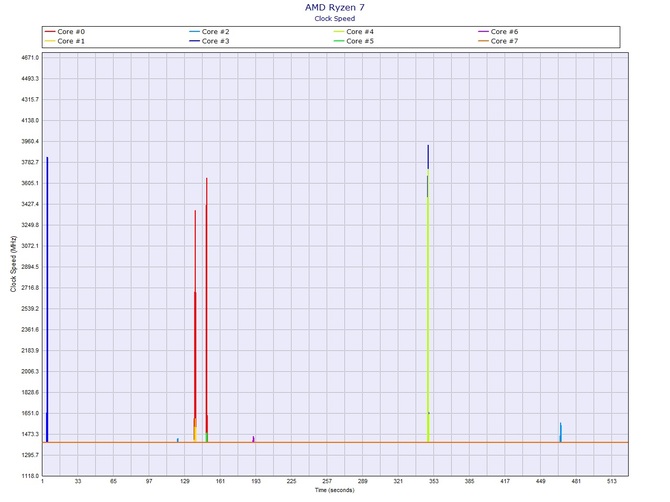This screenshot has height=502, width=670.
Task: Click the 257 x-axis tick label
Action: point(327,481)
